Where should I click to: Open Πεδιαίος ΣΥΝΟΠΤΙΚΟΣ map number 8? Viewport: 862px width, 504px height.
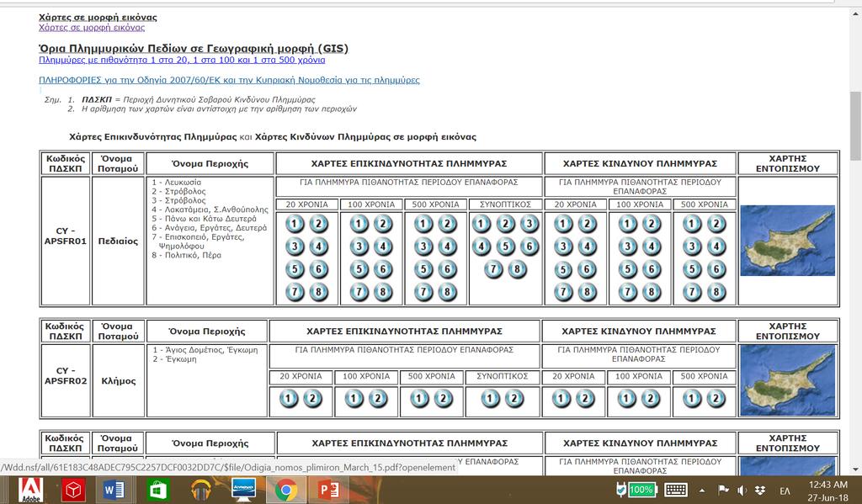(x=518, y=268)
